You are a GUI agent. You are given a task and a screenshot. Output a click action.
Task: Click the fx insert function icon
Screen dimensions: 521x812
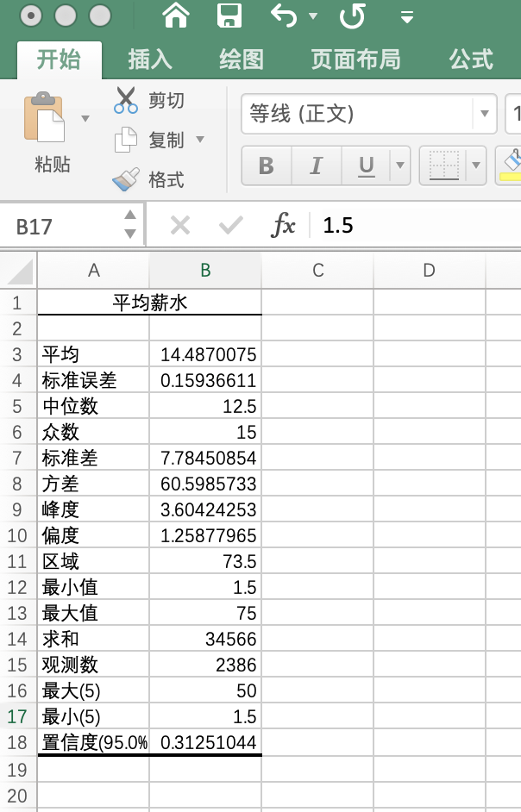pos(283,226)
